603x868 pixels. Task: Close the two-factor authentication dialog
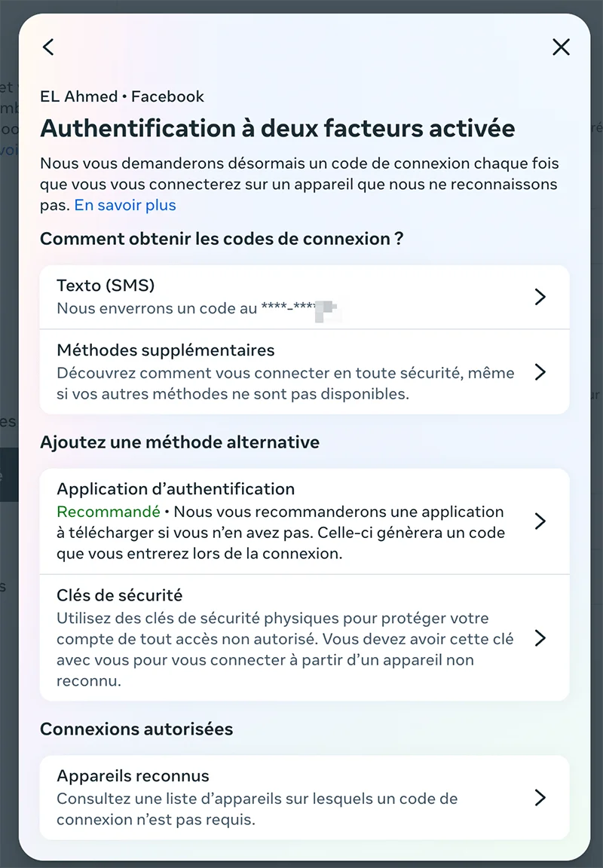(561, 47)
